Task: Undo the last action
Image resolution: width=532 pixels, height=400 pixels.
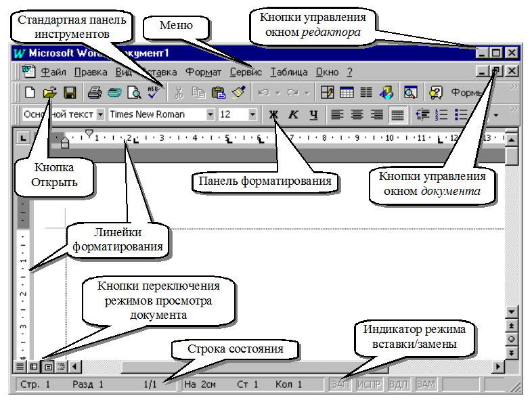Action: click(263, 92)
